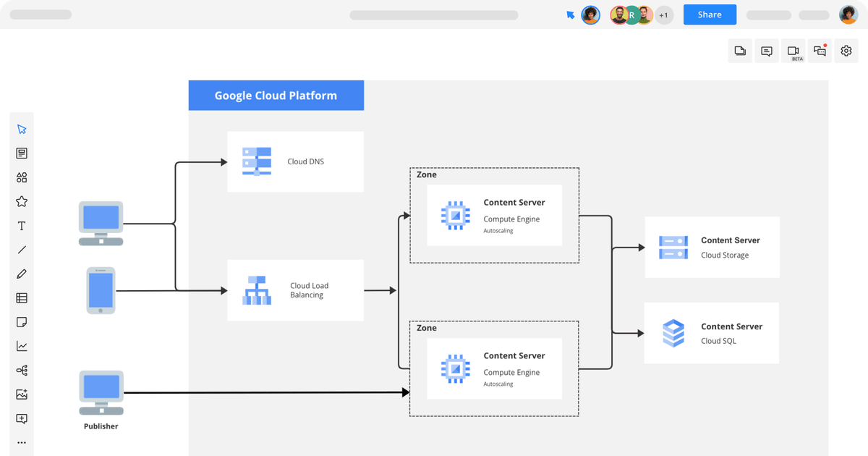Select the Cloud Load Balancing shape
Screen dimensions: 868x456
(x=295, y=290)
